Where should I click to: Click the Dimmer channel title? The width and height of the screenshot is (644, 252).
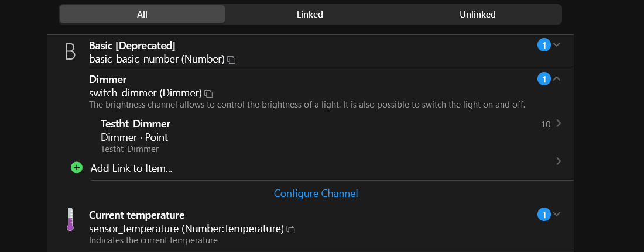tap(108, 80)
